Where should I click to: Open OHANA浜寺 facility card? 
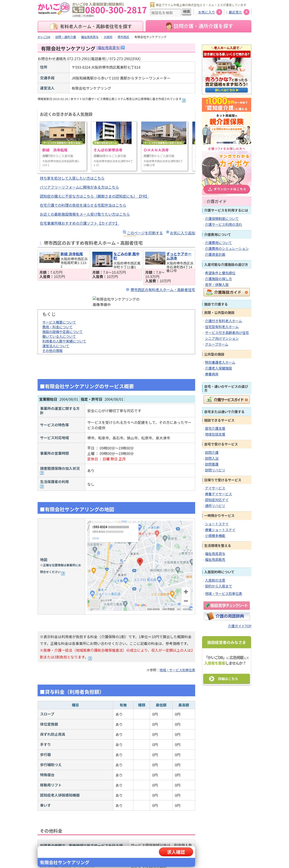(164, 146)
